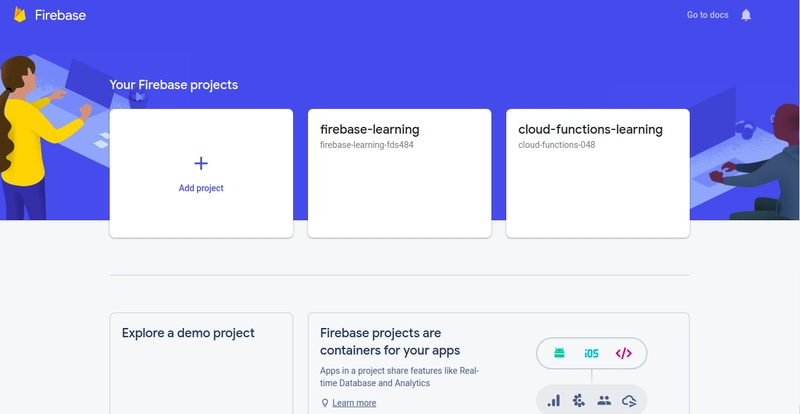Click the project ID cloud-functions-048
The width and height of the screenshot is (800, 414).
click(x=557, y=145)
